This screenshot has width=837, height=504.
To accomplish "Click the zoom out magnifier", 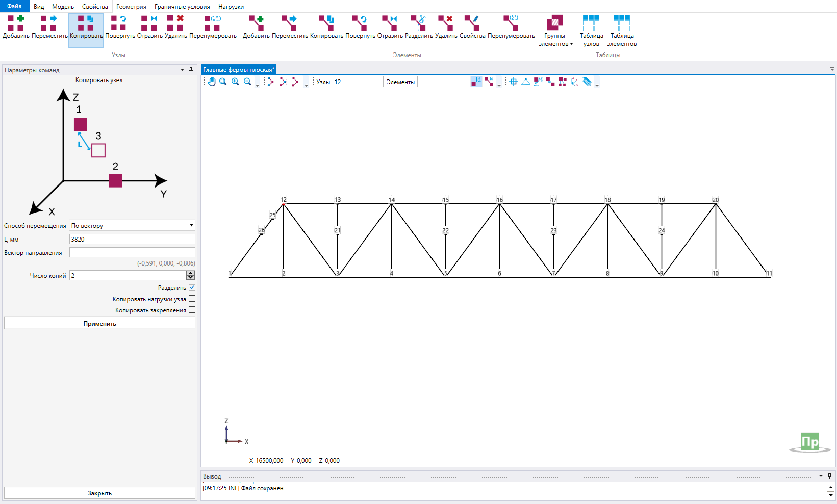I will 247,82.
